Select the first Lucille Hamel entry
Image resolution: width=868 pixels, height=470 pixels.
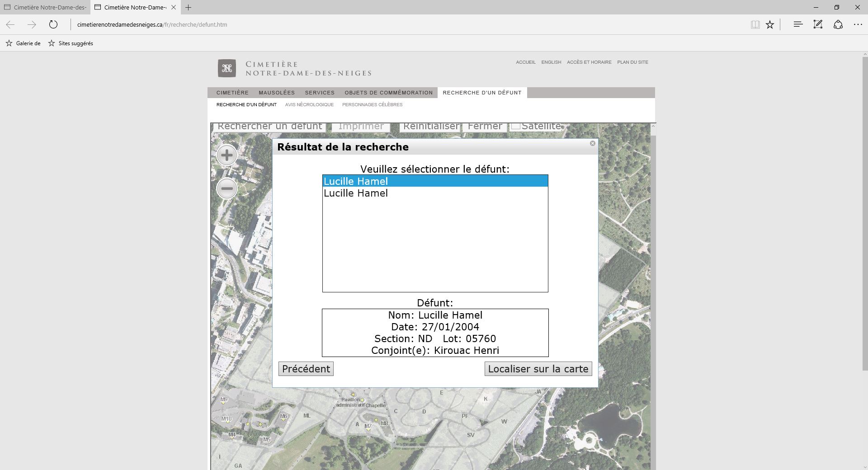[435, 181]
